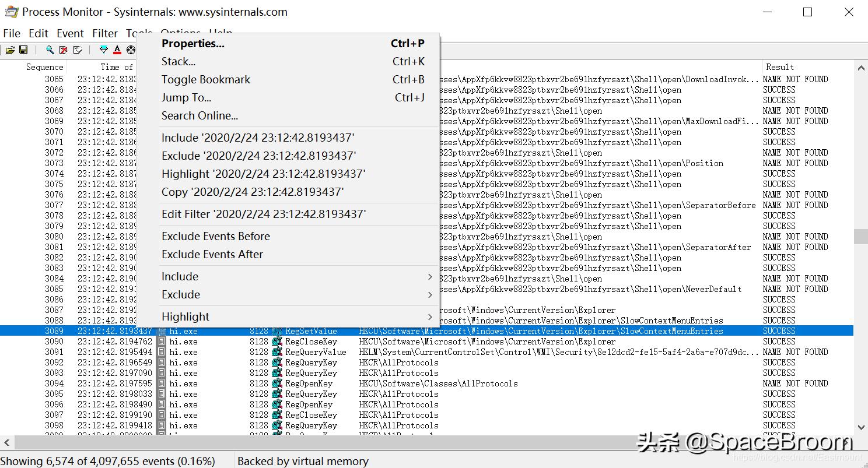Viewport: 868px width, 468px height.
Task: Click the vertical scrollbar down arrow
Action: (x=860, y=428)
